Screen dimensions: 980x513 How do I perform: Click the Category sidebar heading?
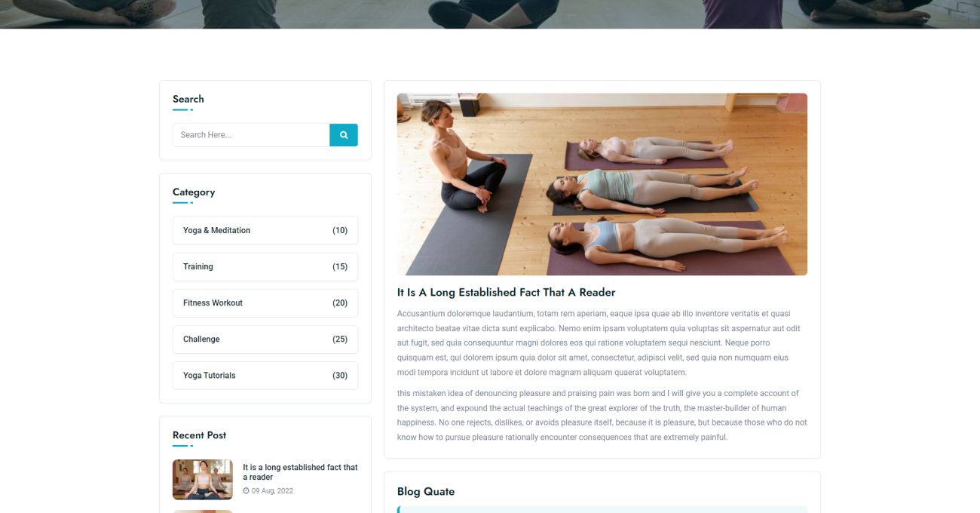click(194, 192)
